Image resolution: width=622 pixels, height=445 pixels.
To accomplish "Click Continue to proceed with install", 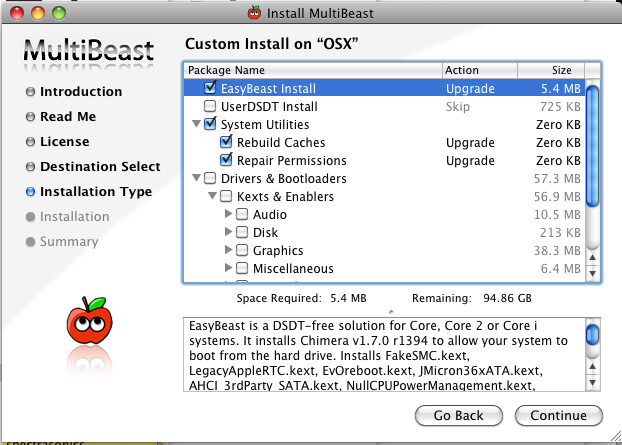I will (x=559, y=415).
